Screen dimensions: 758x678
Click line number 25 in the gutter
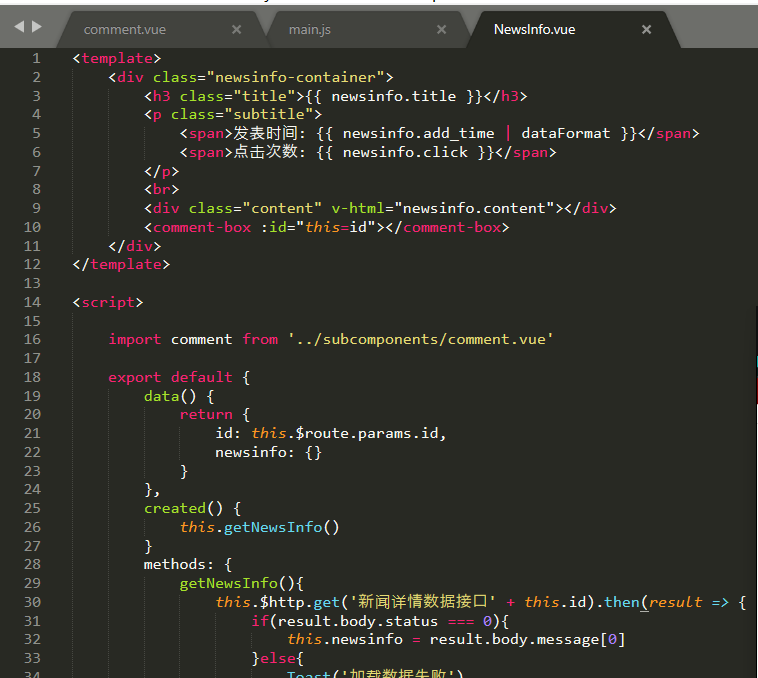(32, 508)
